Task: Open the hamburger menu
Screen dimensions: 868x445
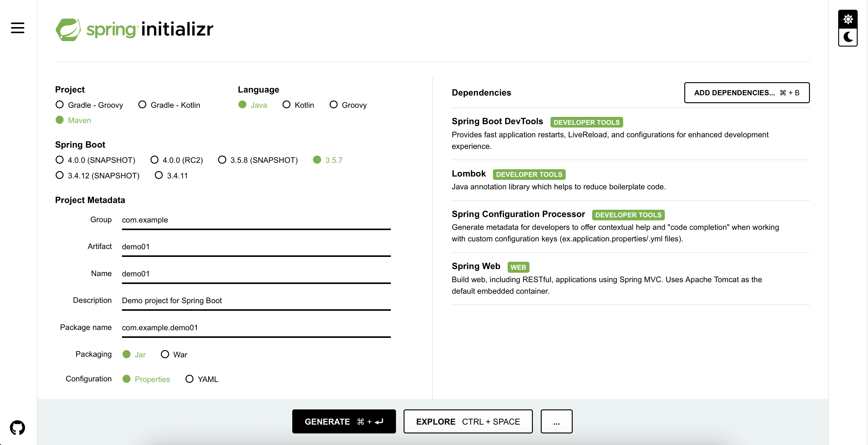Action: [18, 28]
